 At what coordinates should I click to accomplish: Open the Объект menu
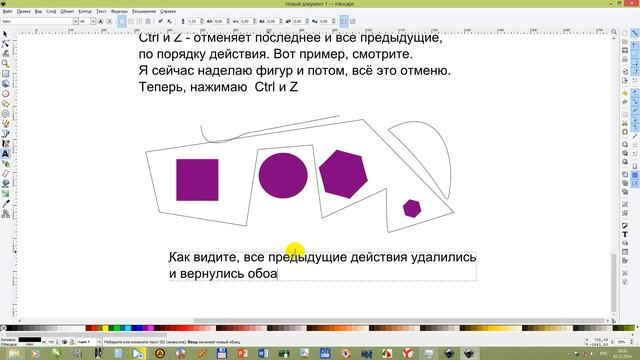(x=67, y=11)
